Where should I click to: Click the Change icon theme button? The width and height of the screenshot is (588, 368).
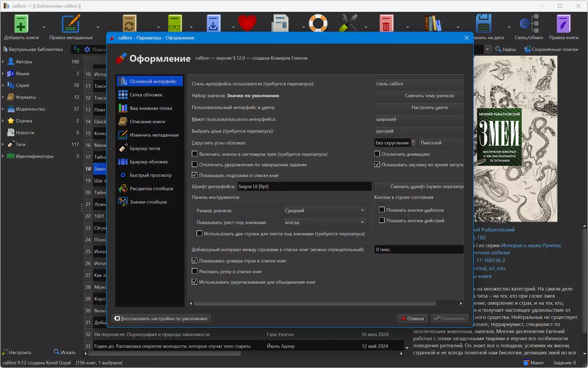[x=419, y=96]
